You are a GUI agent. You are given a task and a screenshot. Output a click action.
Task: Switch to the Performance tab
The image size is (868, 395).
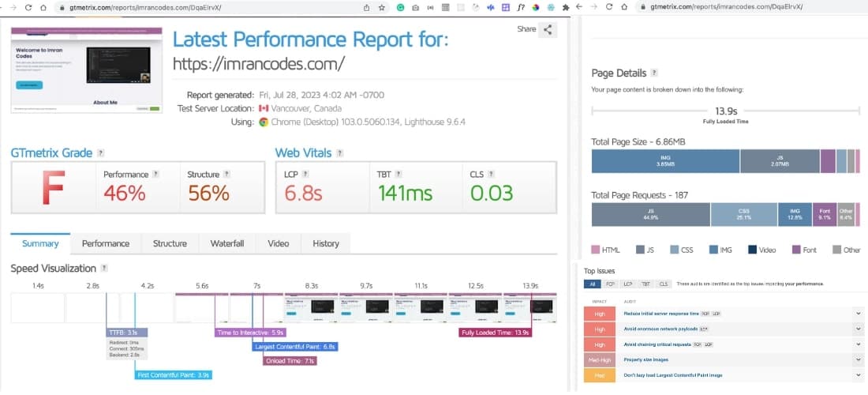pyautogui.click(x=106, y=243)
